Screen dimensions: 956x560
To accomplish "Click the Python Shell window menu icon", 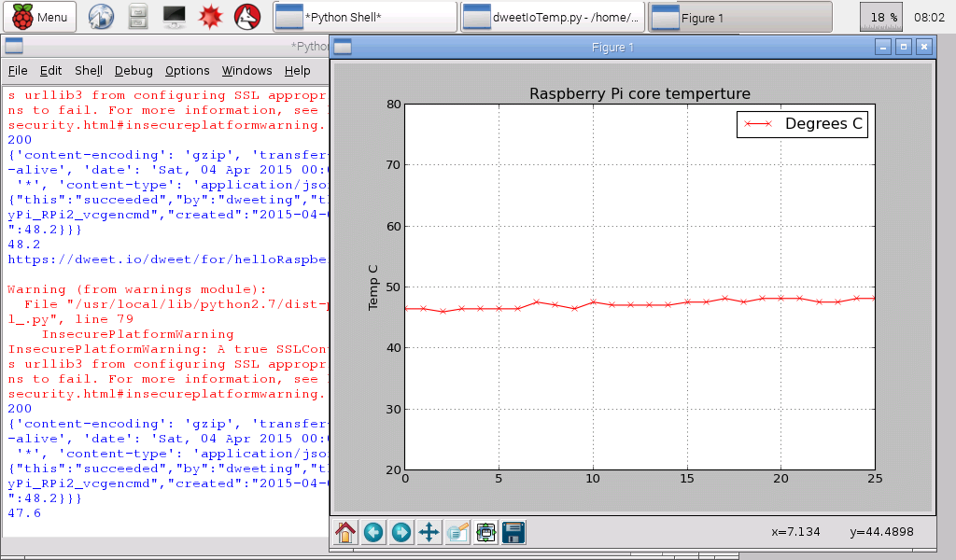I will (13, 46).
